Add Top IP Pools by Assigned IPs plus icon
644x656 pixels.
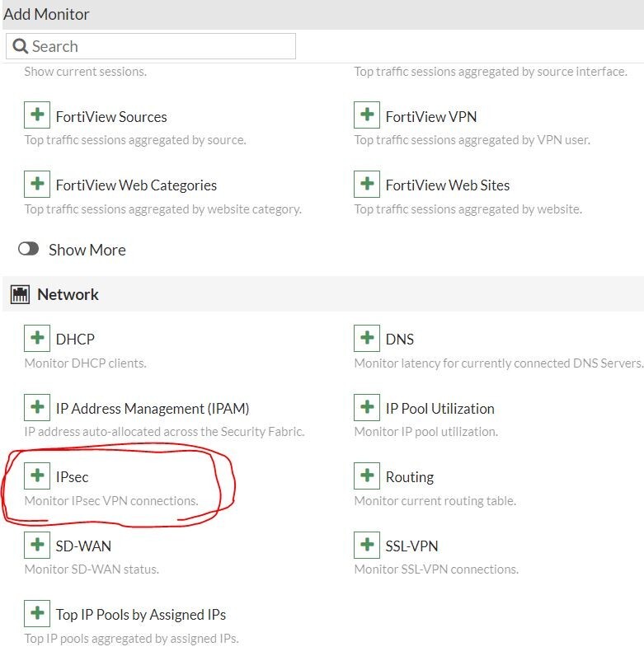(37, 613)
